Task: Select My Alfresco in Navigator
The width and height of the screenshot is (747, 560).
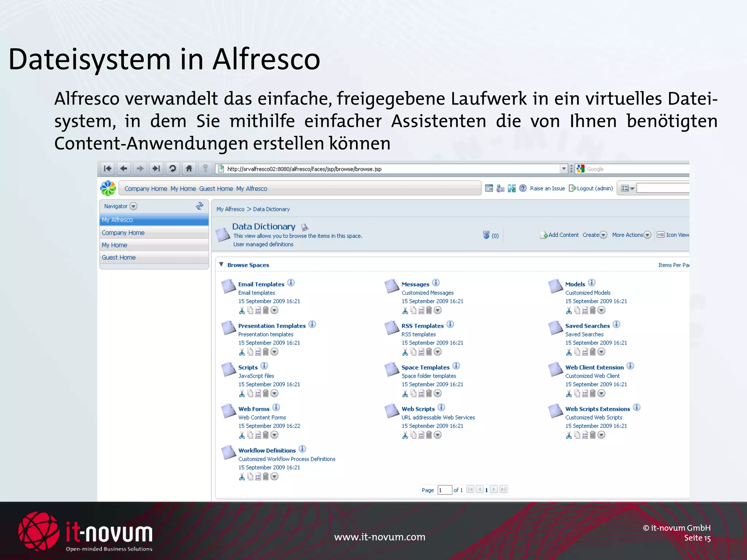Action: click(x=154, y=220)
